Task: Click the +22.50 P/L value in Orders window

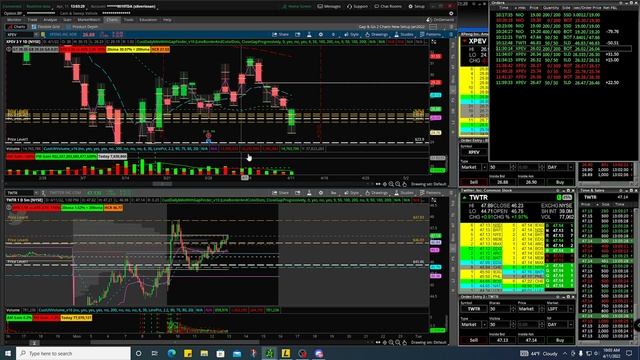Action: pos(612,82)
